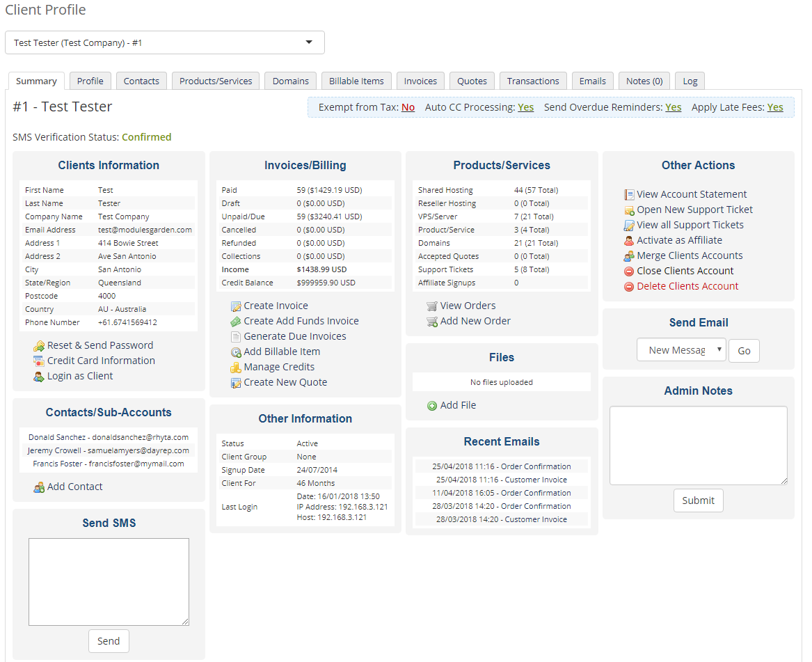The width and height of the screenshot is (812, 662).
Task: Submit the Admin Notes
Action: 698,500
